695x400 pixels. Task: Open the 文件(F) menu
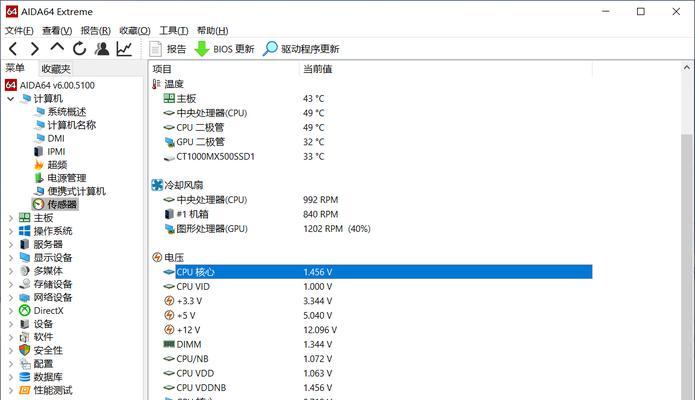tap(19, 31)
